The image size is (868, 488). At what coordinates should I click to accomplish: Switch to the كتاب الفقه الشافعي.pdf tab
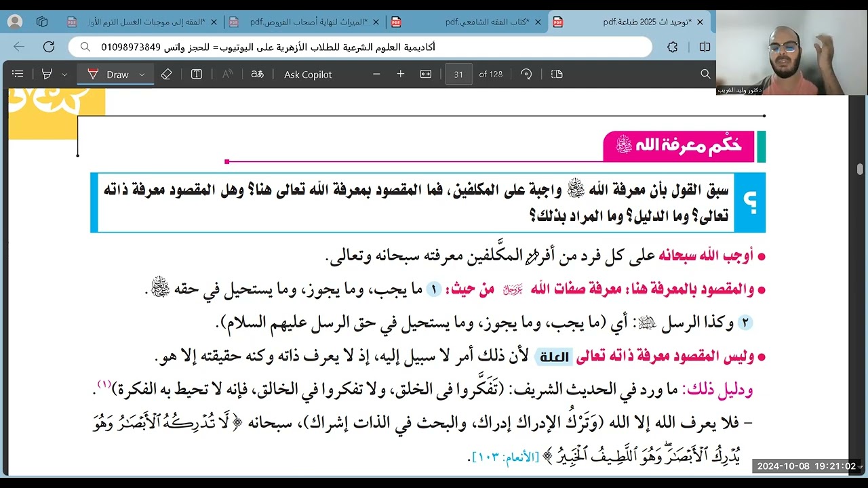pyautogui.click(x=466, y=22)
